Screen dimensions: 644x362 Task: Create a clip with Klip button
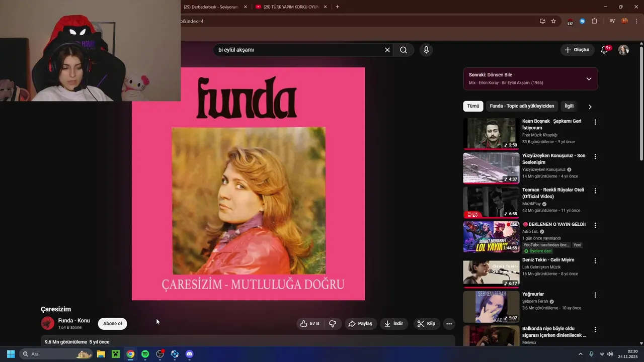[426, 324]
